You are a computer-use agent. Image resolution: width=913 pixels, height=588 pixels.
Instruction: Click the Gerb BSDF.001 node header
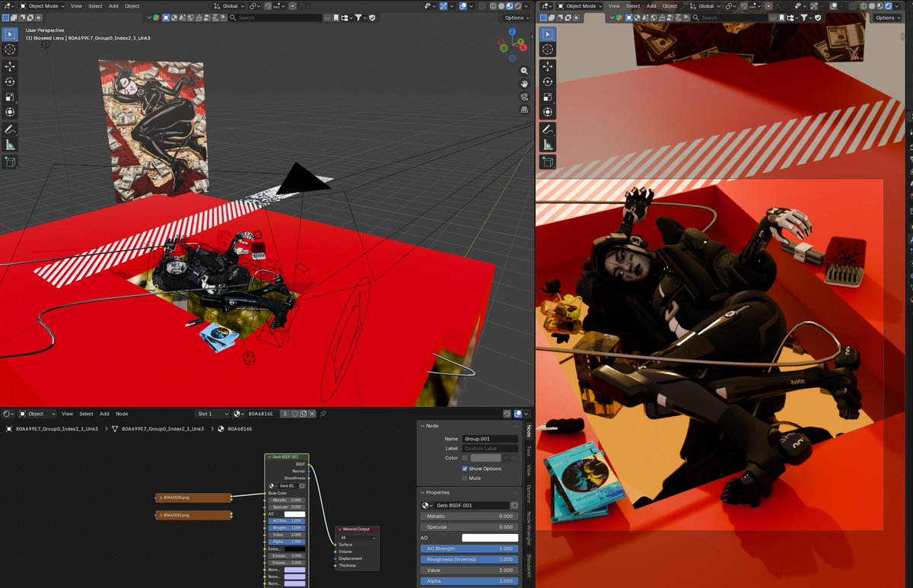287,457
